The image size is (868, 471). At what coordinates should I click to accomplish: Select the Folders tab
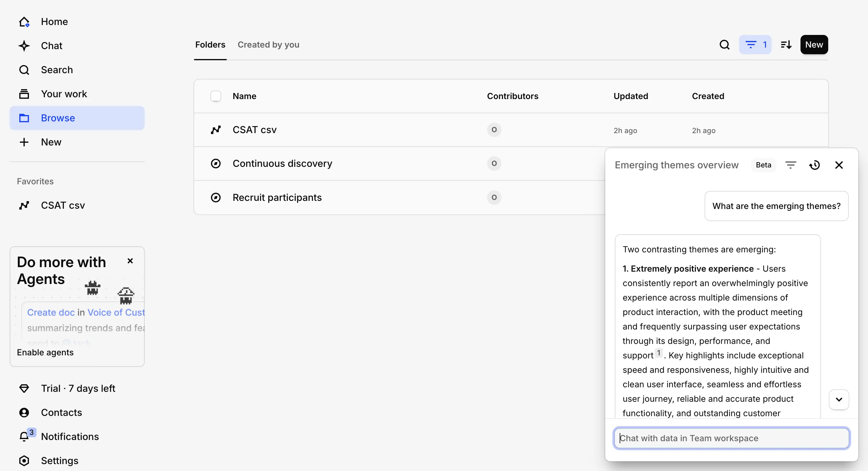click(210, 45)
